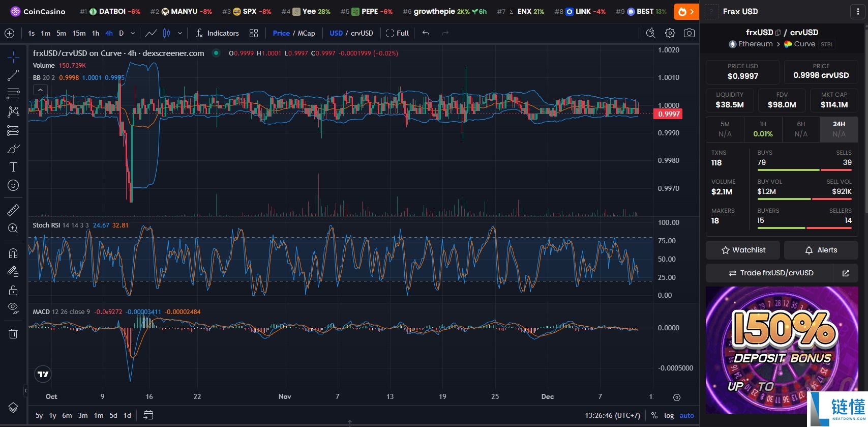868x427 pixels.
Task: Select the 24H price change tab
Action: tap(839, 129)
